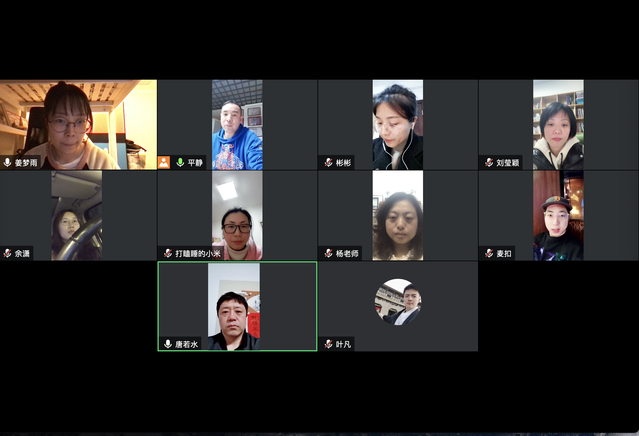
Task: Click the 杨老师 name label text
Action: [x=347, y=253]
